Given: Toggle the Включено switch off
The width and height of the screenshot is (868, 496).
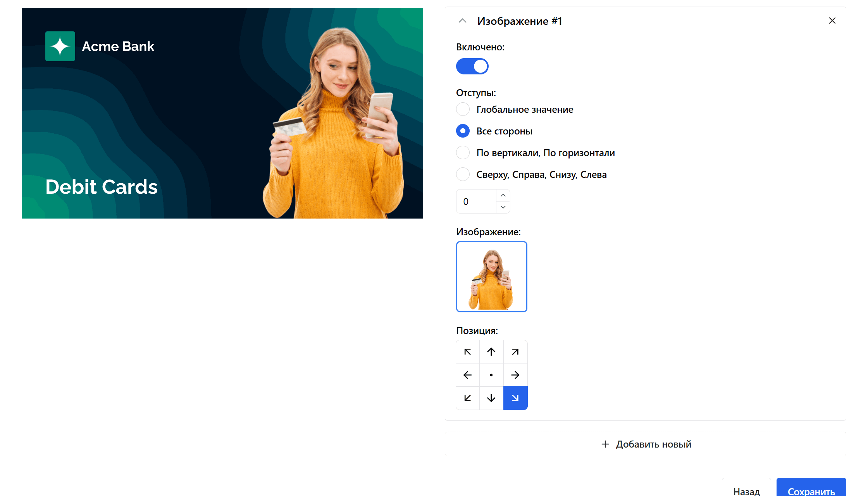Looking at the screenshot, I should click(x=472, y=66).
